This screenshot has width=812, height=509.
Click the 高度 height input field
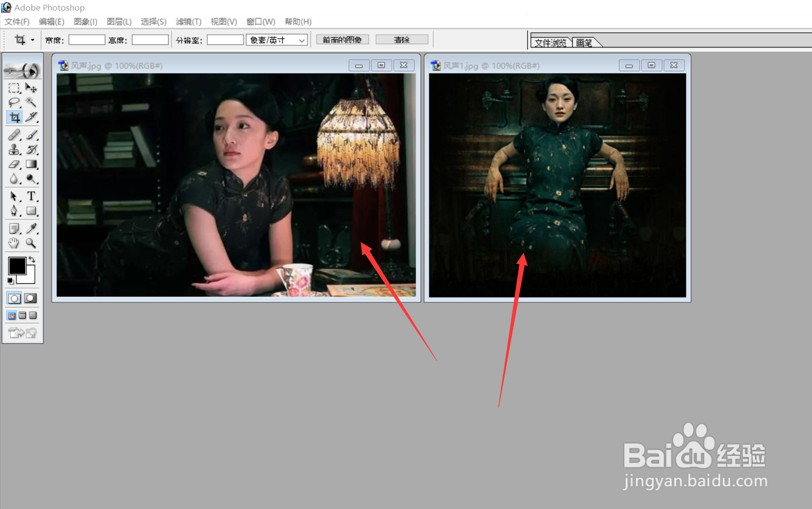(150, 40)
